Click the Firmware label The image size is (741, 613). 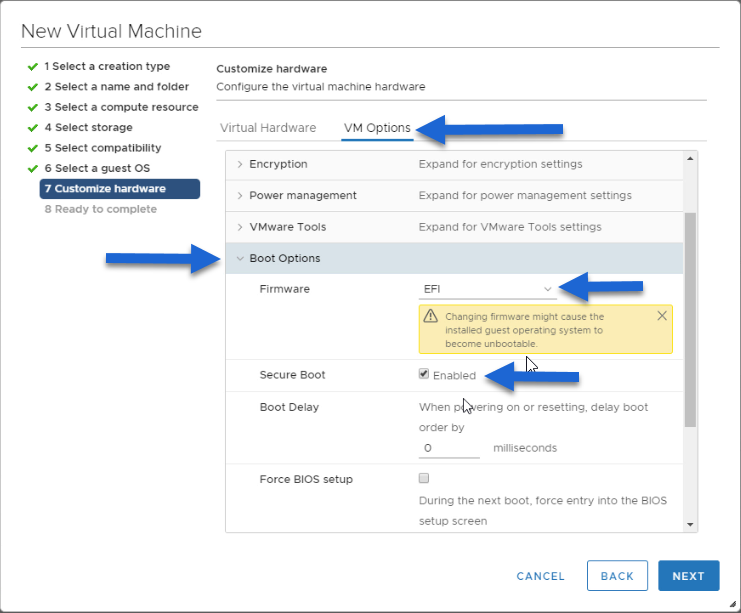284,289
